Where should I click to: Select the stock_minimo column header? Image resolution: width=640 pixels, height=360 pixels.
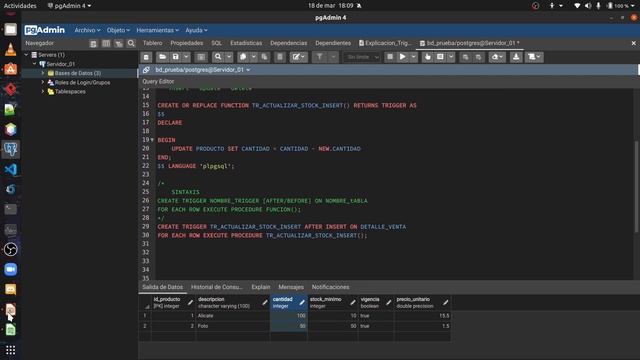[x=333, y=302]
